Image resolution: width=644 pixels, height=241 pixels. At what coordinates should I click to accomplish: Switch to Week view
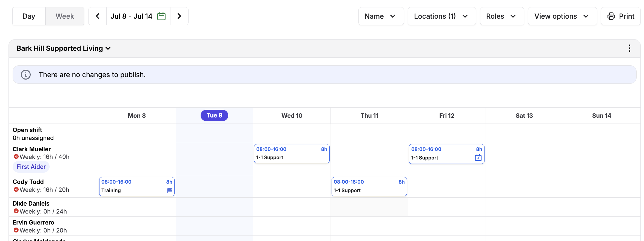(65, 16)
